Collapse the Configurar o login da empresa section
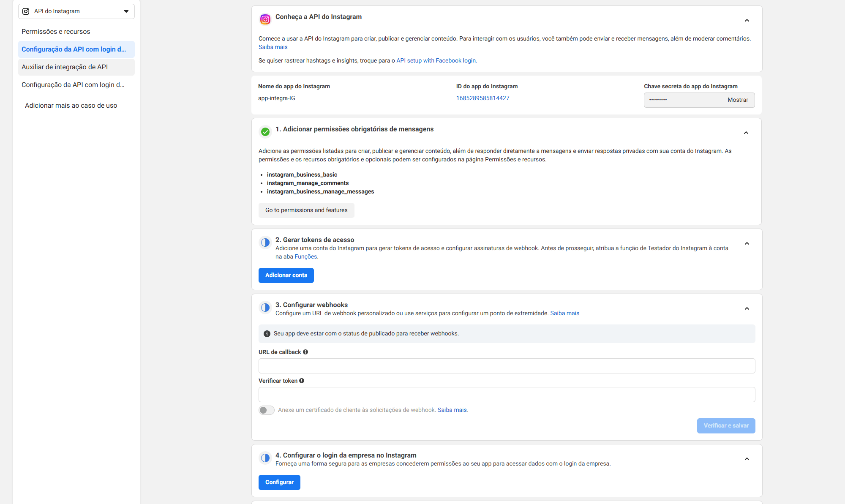 (x=747, y=459)
